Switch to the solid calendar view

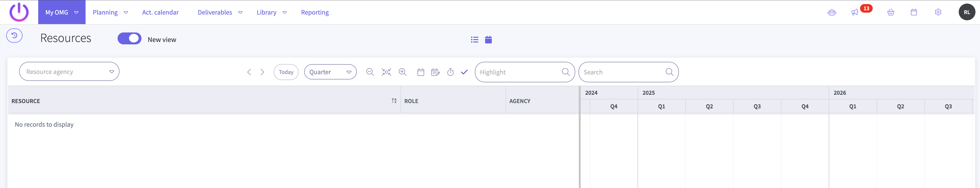click(x=488, y=40)
